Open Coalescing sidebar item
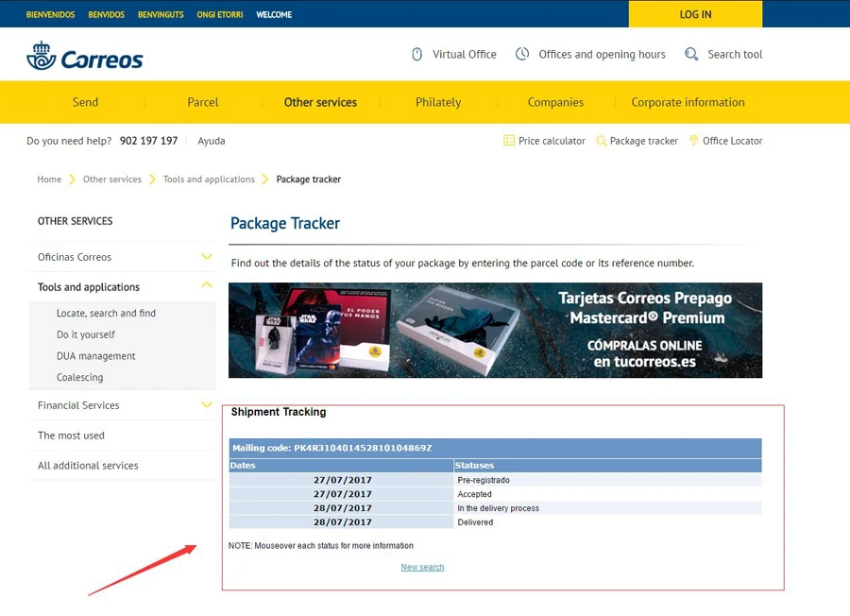The width and height of the screenshot is (850, 616). tap(79, 377)
